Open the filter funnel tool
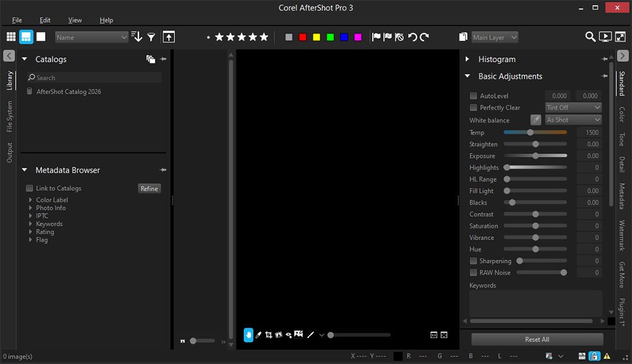This screenshot has width=632, height=364. (x=151, y=37)
